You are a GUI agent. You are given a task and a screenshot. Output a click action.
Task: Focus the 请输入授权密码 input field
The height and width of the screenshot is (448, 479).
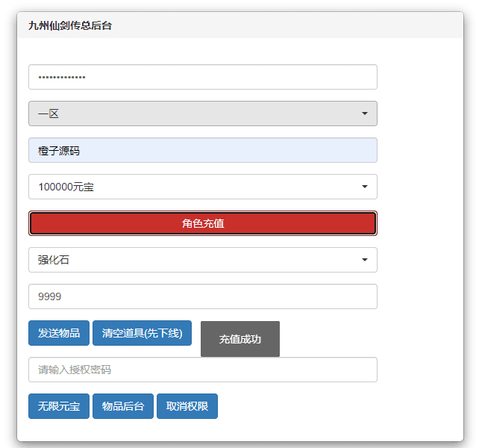coord(202,370)
